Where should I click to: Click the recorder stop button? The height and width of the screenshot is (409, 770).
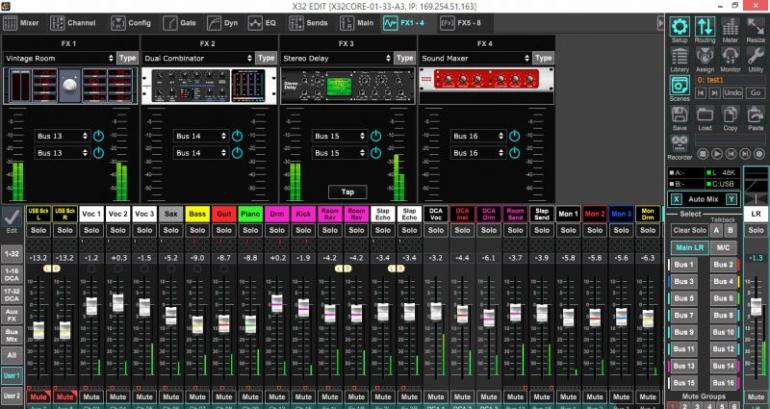[x=702, y=154]
